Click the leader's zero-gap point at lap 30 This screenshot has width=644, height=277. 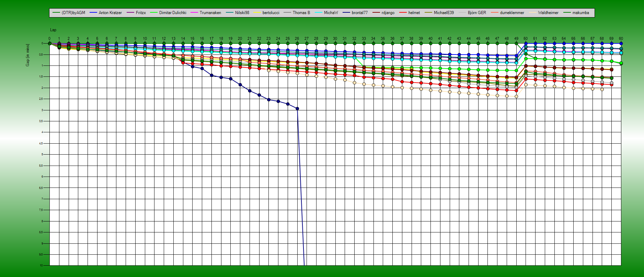tap(335, 44)
